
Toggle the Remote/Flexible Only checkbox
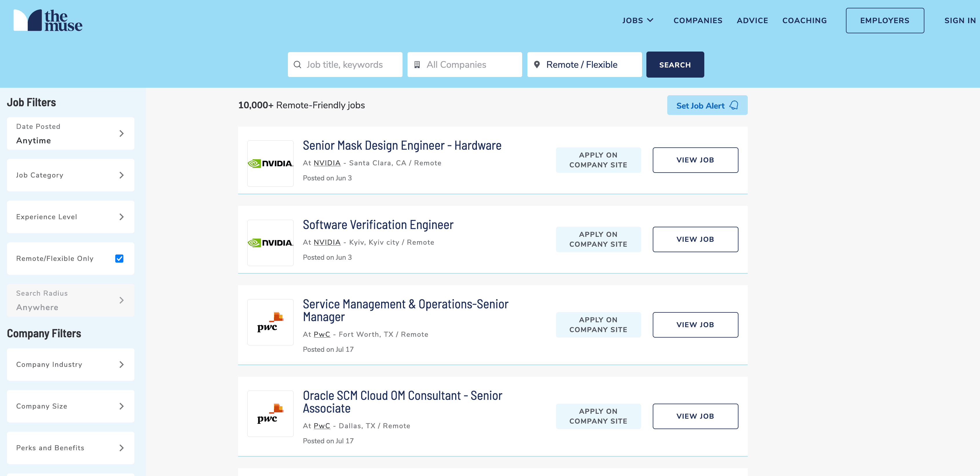119,259
